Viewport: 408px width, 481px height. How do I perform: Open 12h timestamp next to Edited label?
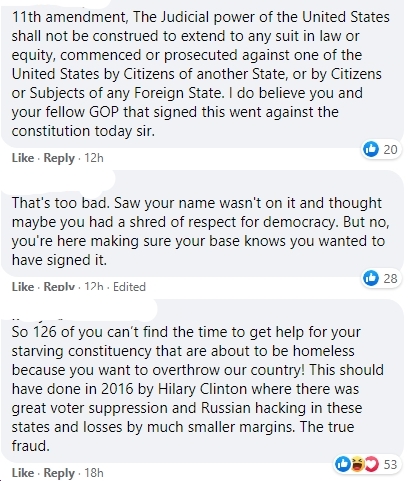pos(94,287)
